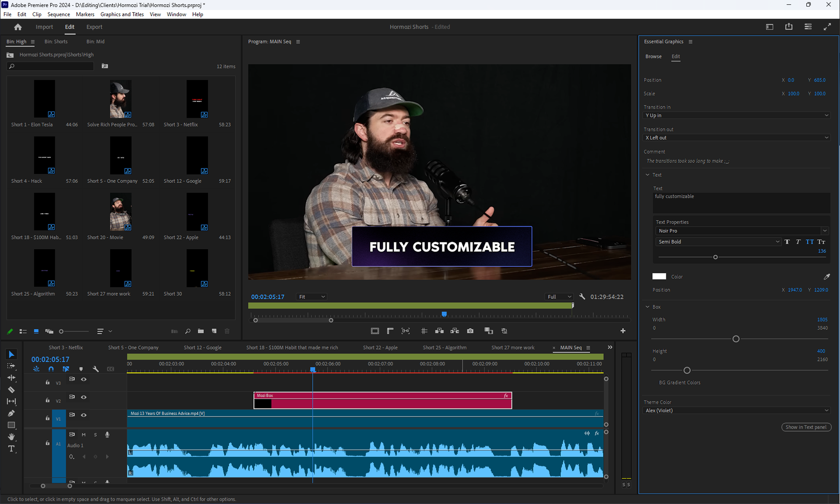Switch to the Bin: Shorts tab
Screen dimensions: 840x504
[56, 42]
